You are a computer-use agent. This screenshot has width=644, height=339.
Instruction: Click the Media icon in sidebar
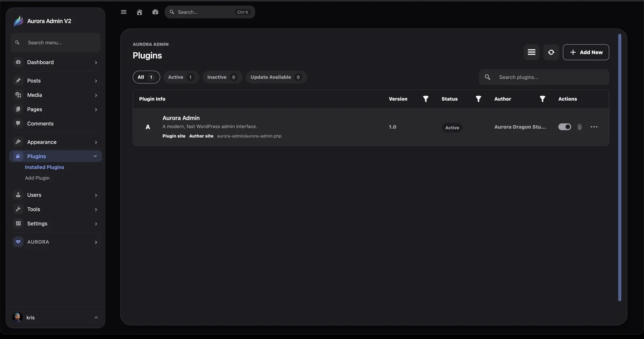coord(18,95)
